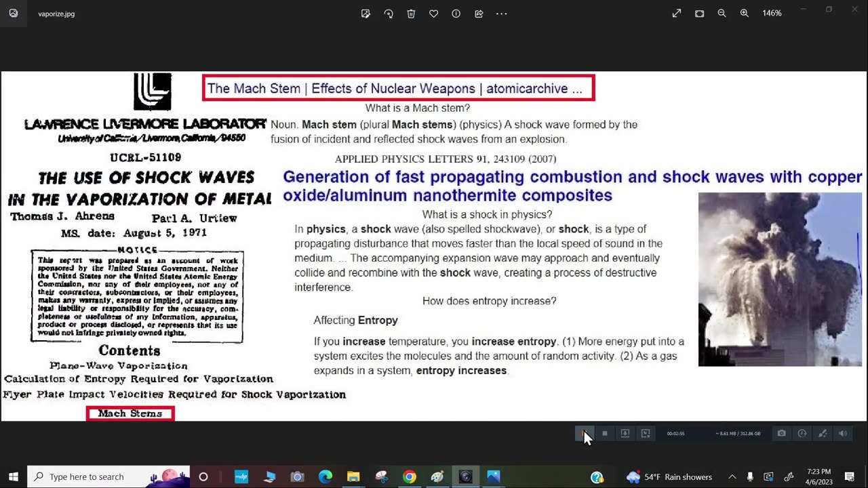This screenshot has height=488, width=868.
Task: Open file info with the info icon
Action: click(456, 14)
